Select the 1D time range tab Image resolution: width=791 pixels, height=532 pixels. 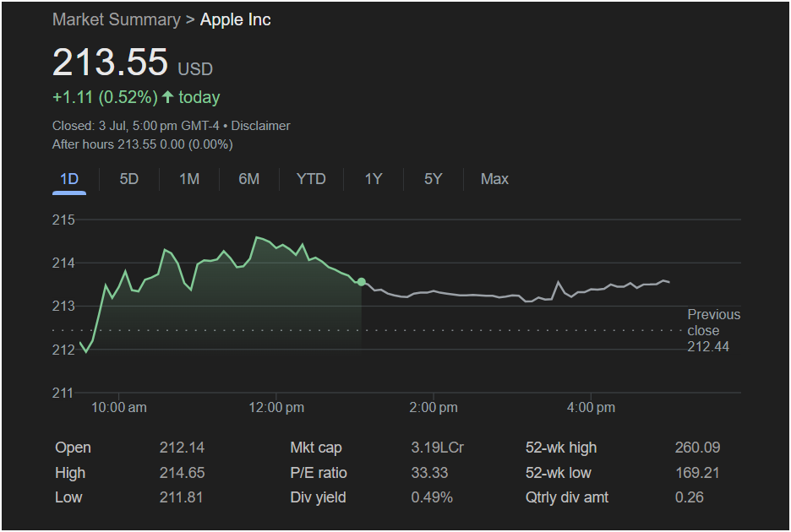(x=69, y=179)
